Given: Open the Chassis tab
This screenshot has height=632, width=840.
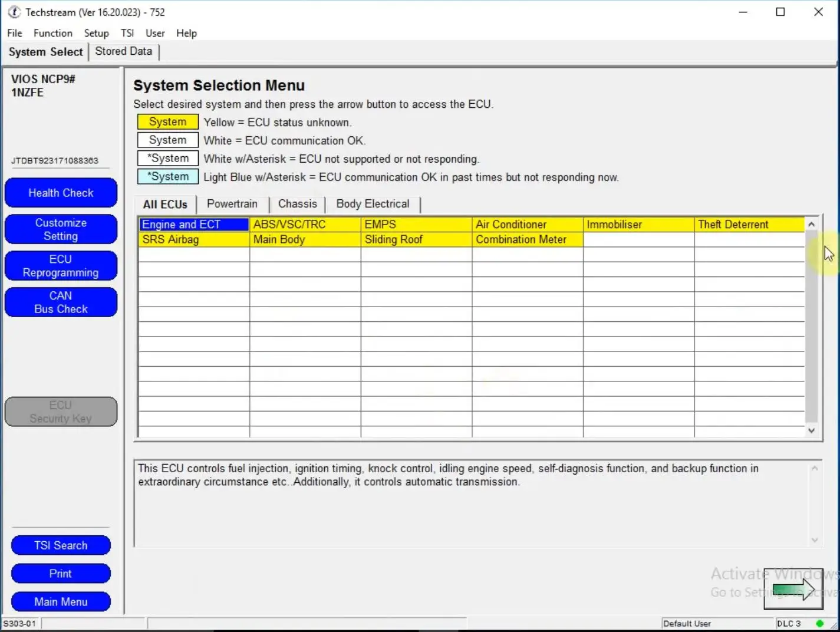Looking at the screenshot, I should tap(298, 204).
